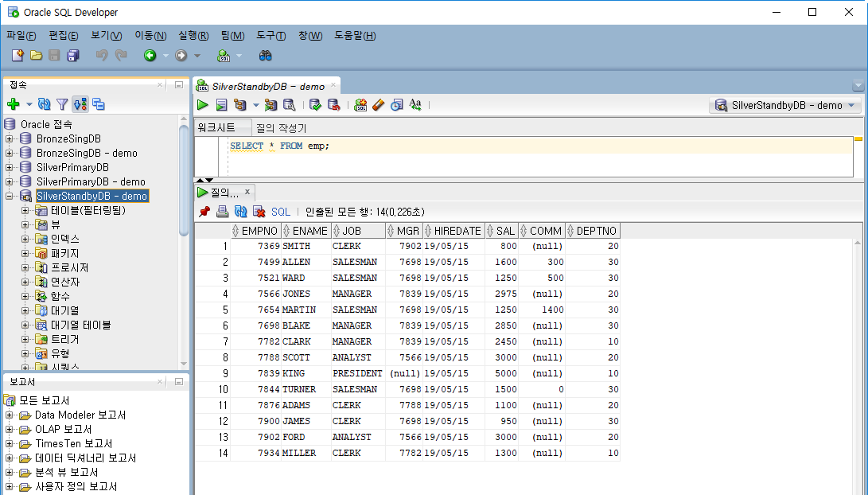Select the 워크시트 tab
The width and height of the screenshot is (868, 495).
click(223, 127)
